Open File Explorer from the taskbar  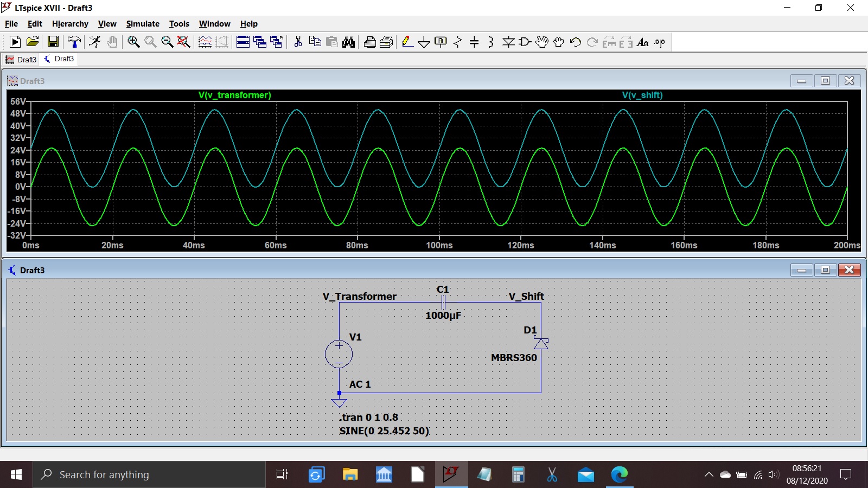[x=350, y=475]
